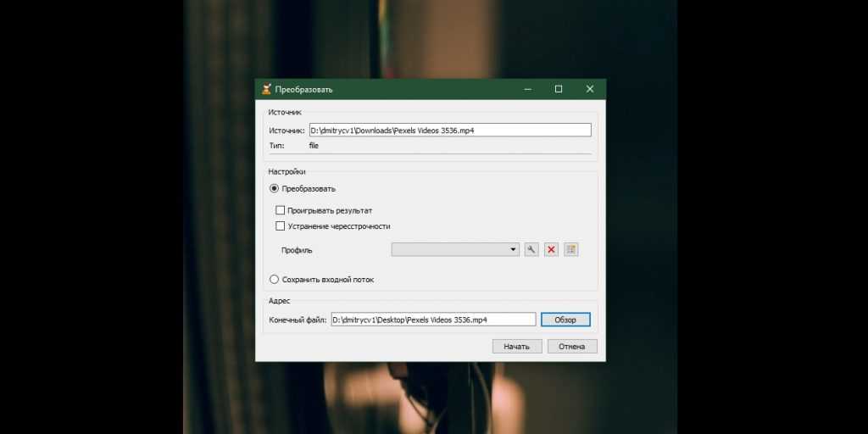
Task: Start conversion with the Начать button
Action: (516, 346)
